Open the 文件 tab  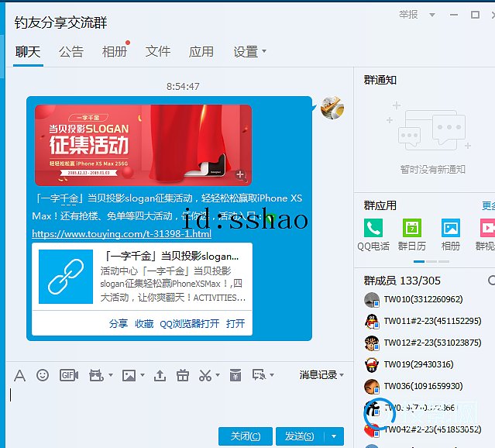158,52
